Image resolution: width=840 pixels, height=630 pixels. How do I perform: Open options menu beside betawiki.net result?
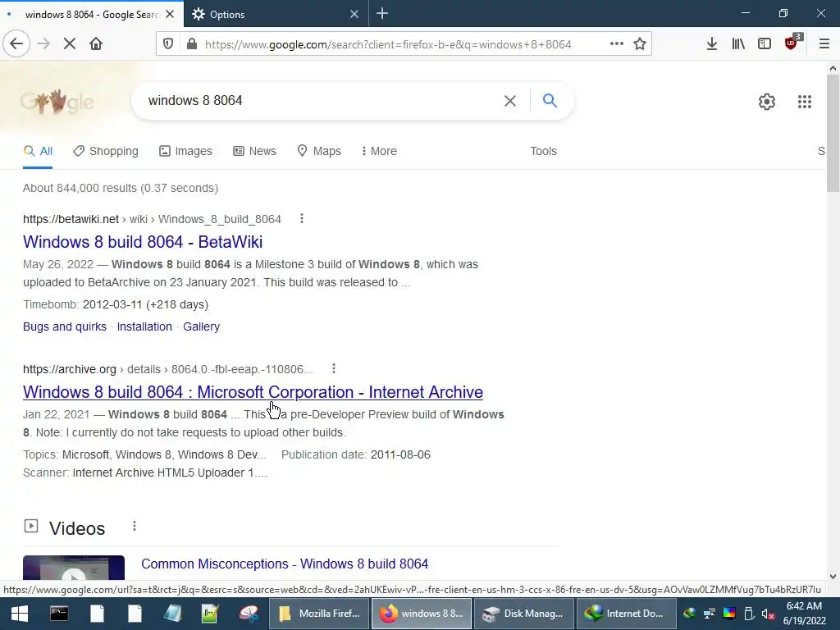click(302, 218)
